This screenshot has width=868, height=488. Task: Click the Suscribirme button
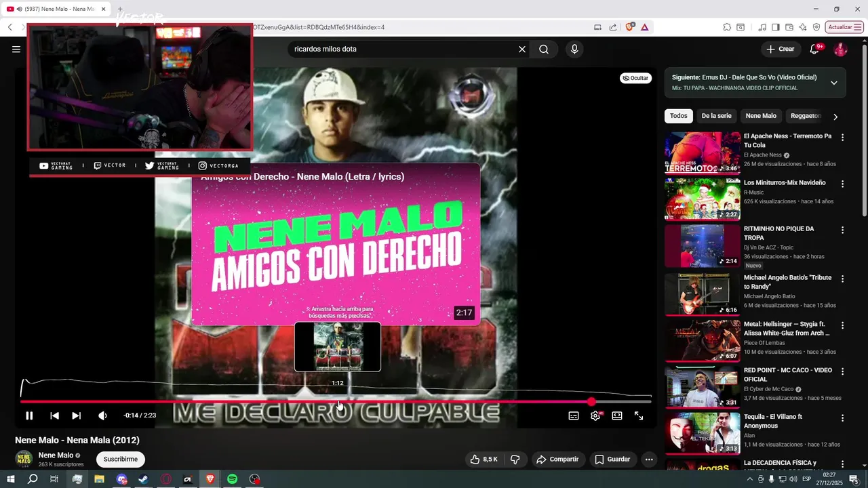(121, 460)
